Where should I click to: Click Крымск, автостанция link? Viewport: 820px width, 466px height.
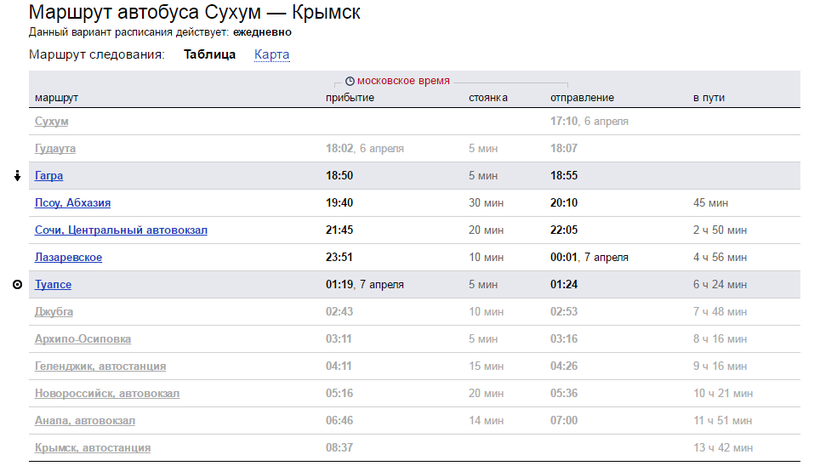[92, 448]
